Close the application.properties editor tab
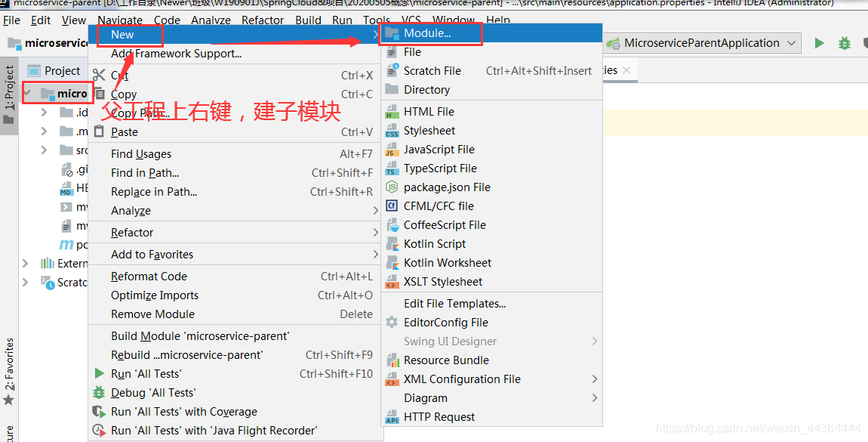 tap(626, 70)
